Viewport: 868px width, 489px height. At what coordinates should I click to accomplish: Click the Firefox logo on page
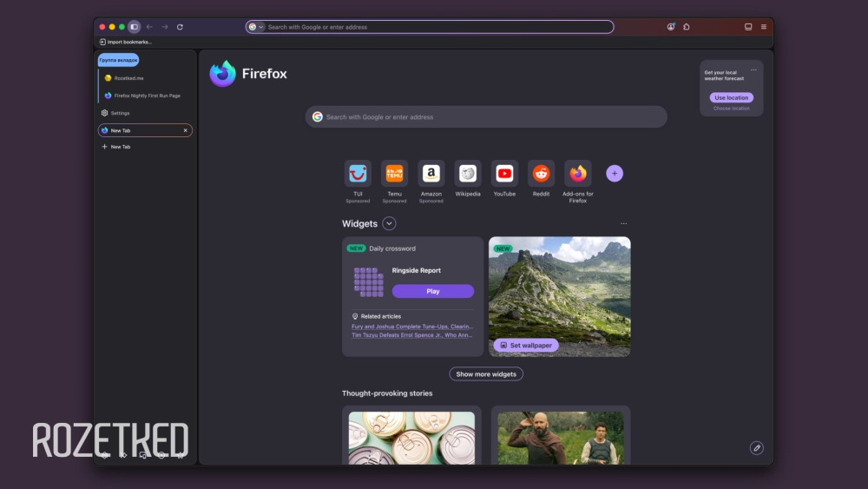(x=222, y=74)
